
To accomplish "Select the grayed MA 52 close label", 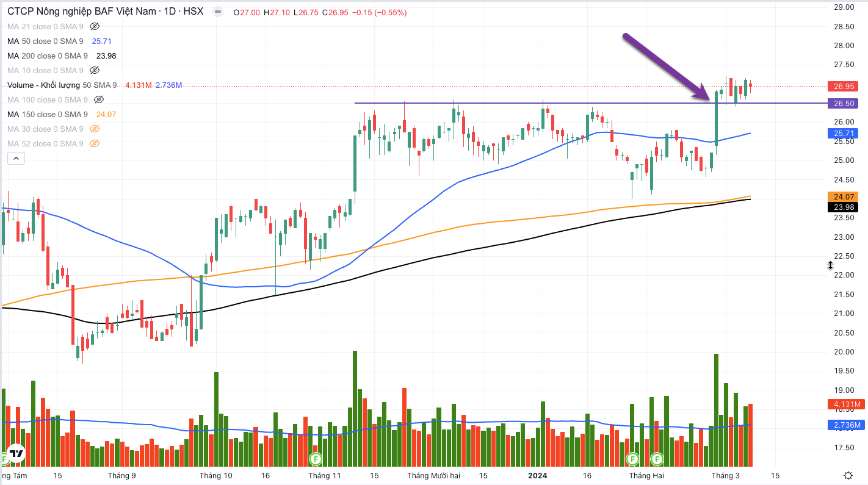I will (46, 143).
